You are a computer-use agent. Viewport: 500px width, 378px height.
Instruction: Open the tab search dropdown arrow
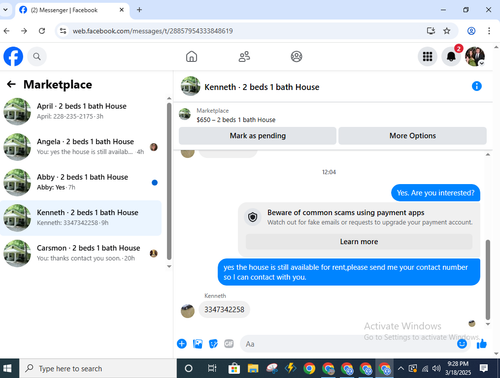tap(5, 10)
